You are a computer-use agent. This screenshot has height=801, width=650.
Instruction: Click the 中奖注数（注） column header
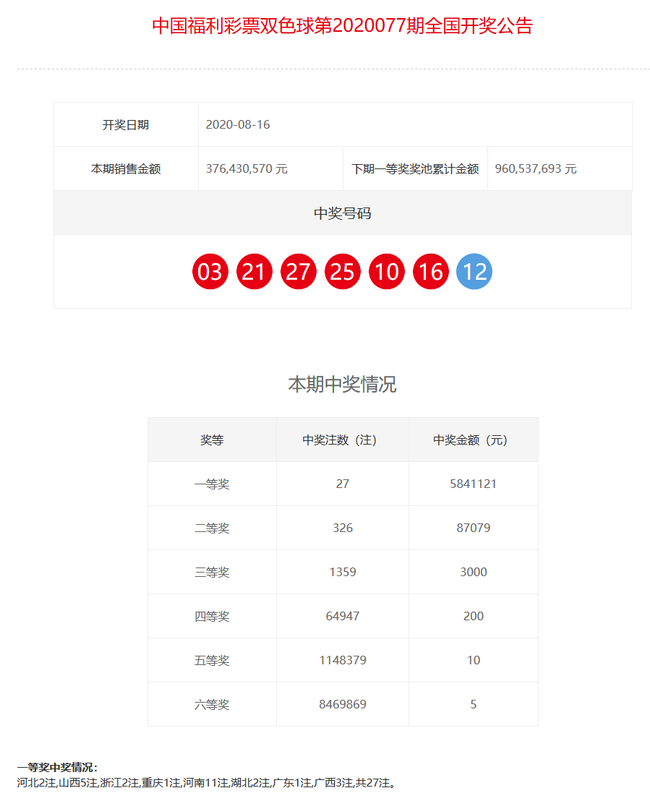click(x=342, y=440)
